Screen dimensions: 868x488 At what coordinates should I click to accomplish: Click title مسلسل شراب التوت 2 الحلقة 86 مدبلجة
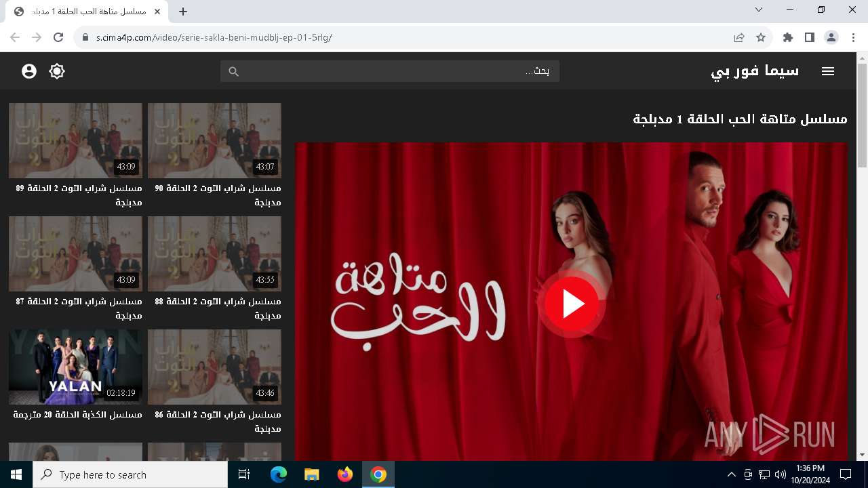pos(218,422)
